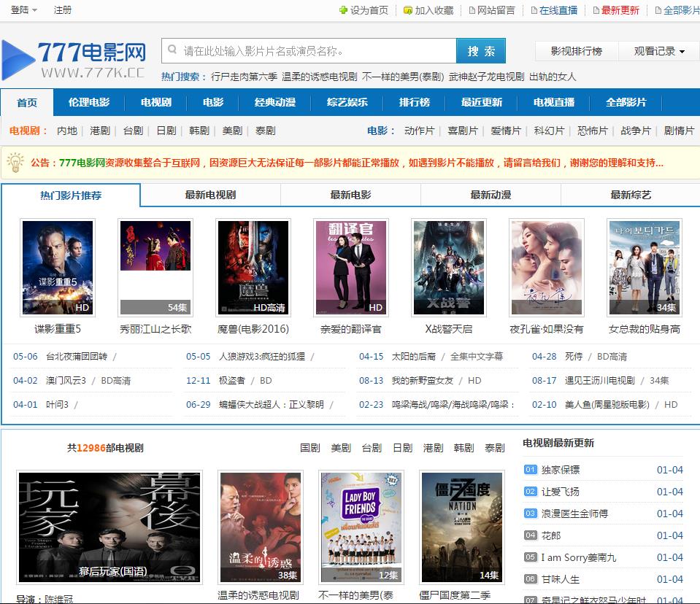
Task: Select the 韩剧 TV category in sub-navigation
Action: [x=199, y=131]
